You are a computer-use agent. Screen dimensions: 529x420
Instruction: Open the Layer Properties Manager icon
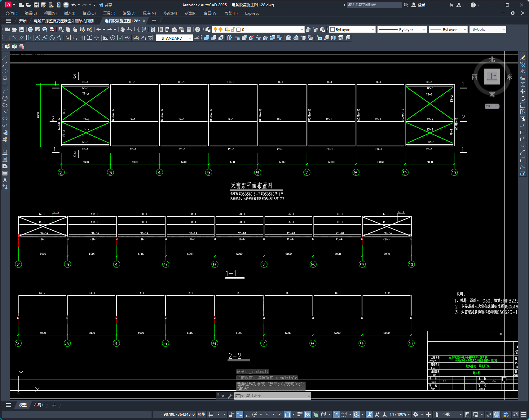coord(208,29)
